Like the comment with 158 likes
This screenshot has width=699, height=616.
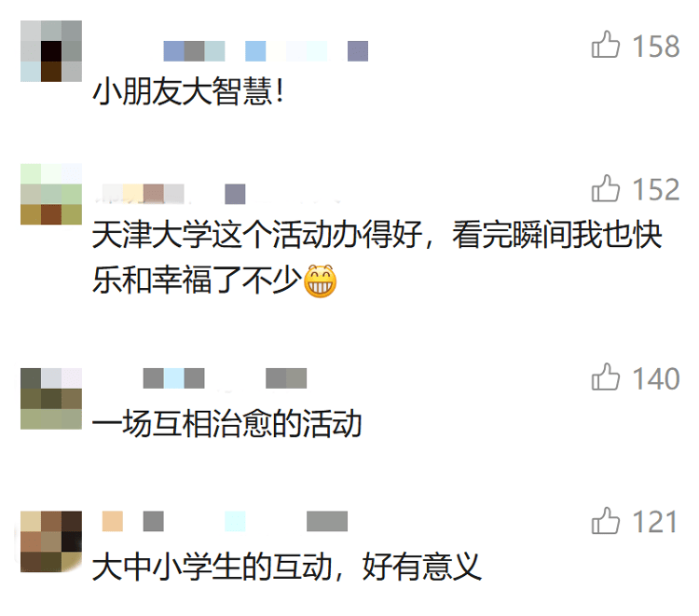pos(606,45)
